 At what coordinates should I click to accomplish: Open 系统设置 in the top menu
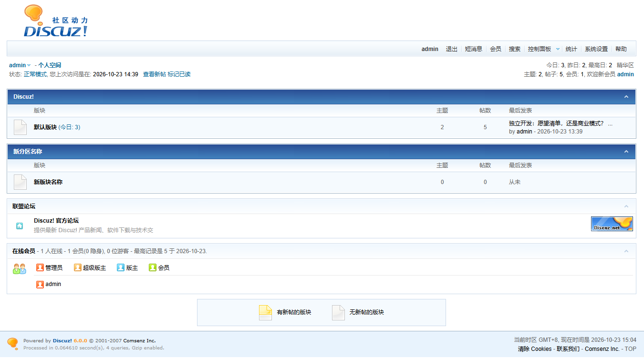(x=596, y=49)
